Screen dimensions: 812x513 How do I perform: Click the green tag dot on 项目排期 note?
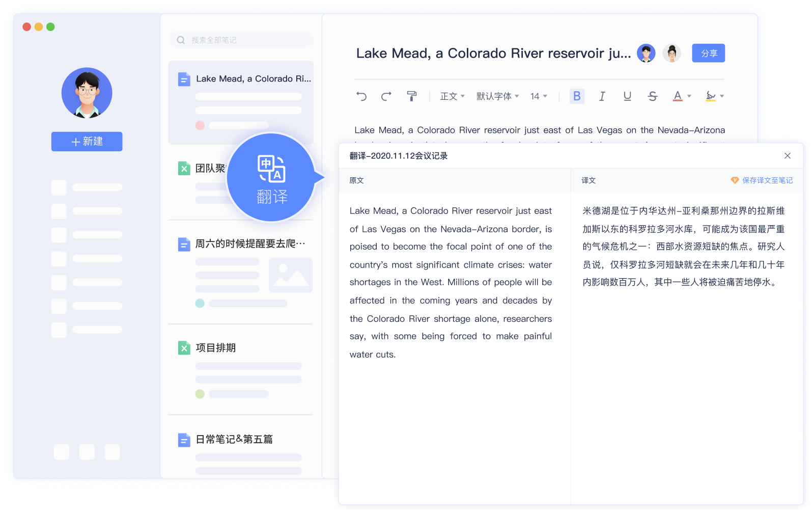pyautogui.click(x=200, y=394)
